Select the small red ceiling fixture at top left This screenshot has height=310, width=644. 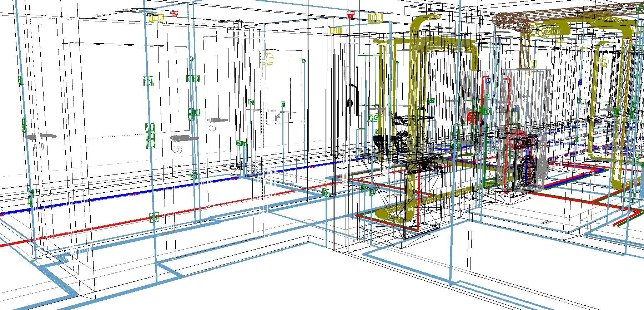(x=174, y=14)
